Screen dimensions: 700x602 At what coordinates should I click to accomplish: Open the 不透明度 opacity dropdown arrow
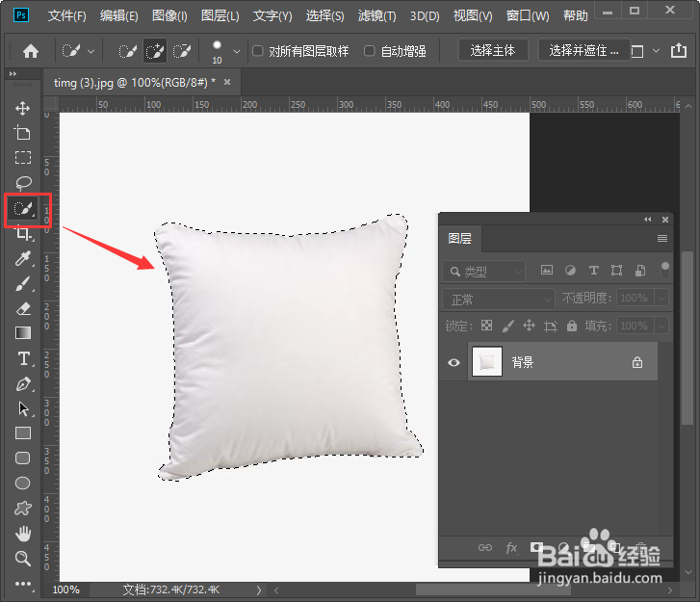click(661, 298)
